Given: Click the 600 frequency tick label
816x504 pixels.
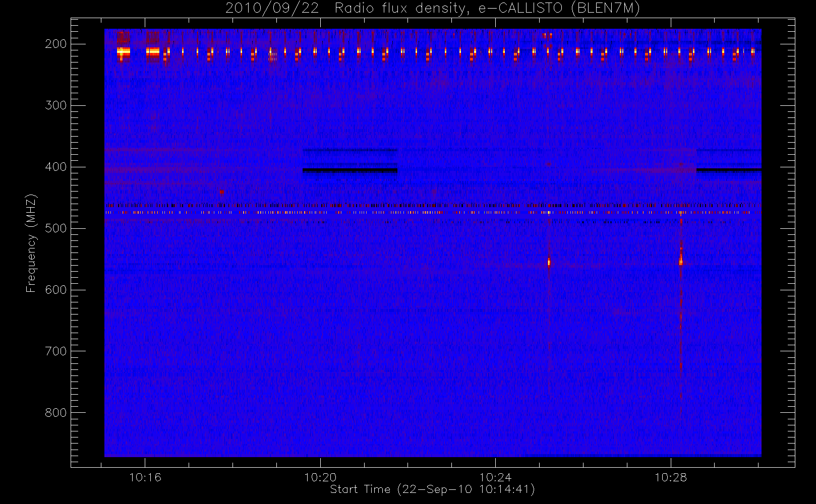Looking at the screenshot, I should click(x=55, y=290).
